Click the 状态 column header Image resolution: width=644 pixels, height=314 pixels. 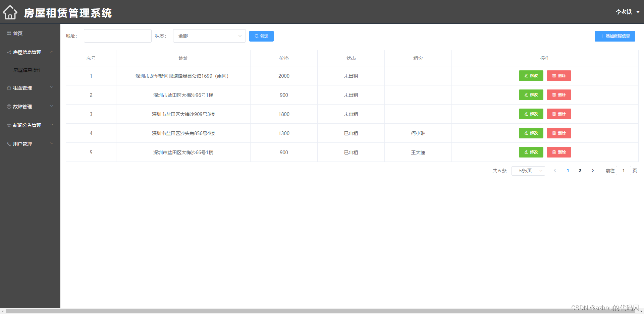[x=351, y=58]
